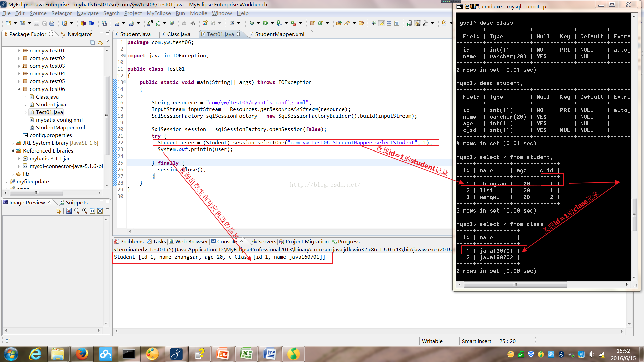This screenshot has width=644, height=362.
Task: Toggle link-with-selection arrows in Image Preview
Action: (59, 211)
